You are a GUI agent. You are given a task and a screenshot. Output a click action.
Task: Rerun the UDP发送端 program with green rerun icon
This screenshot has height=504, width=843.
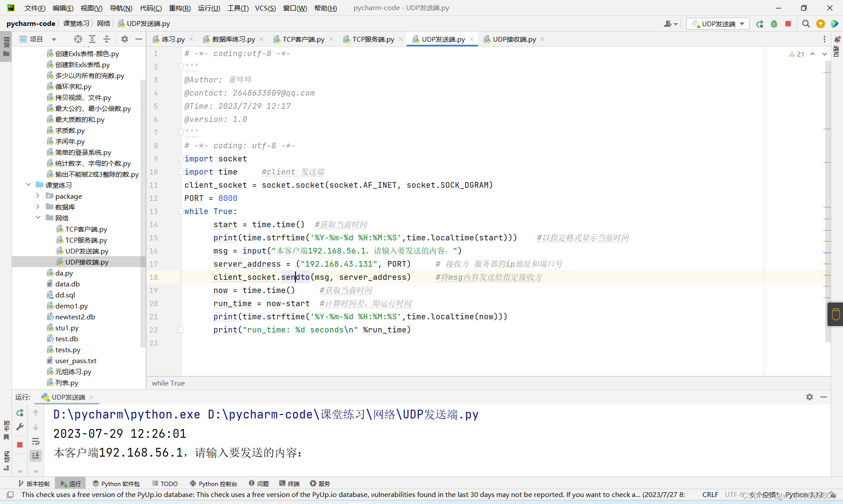tap(20, 413)
